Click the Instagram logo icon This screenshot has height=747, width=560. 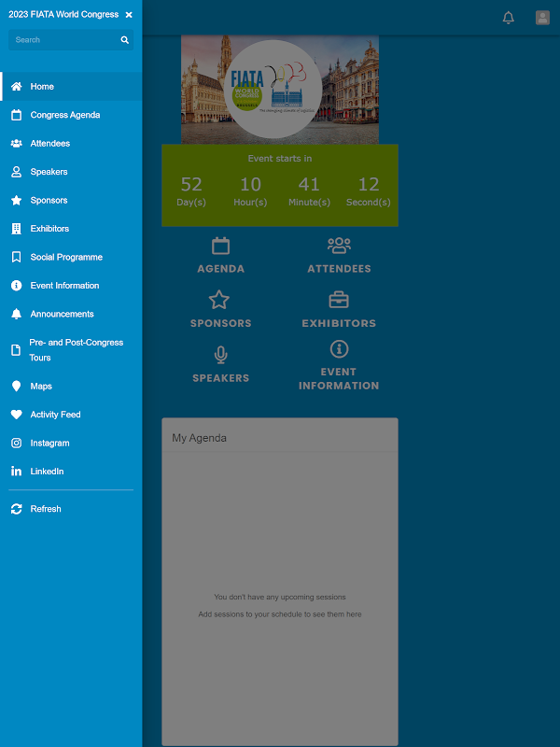[16, 443]
